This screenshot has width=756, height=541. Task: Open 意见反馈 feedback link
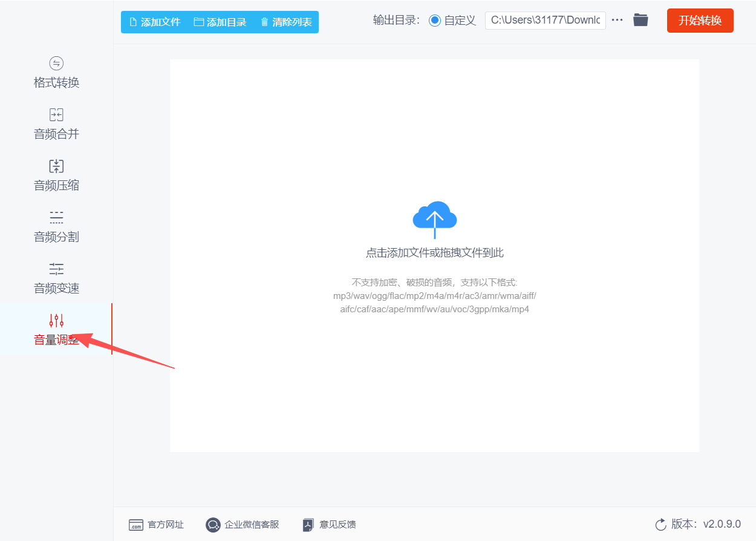pyautogui.click(x=330, y=525)
